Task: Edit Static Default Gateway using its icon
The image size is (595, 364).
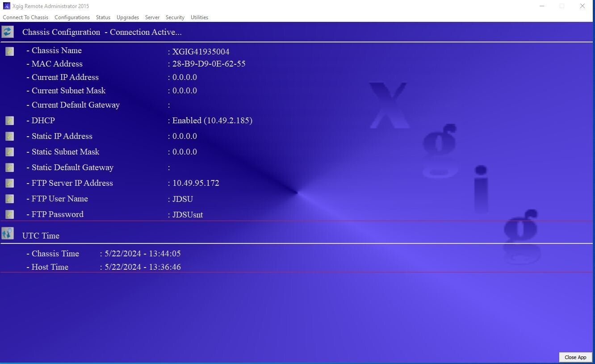Action: click(9, 167)
